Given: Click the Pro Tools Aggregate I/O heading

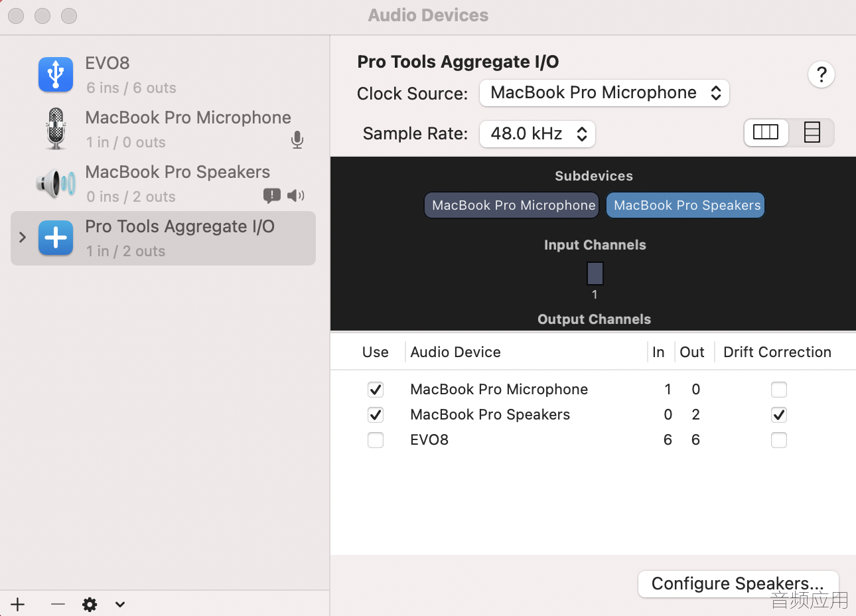Looking at the screenshot, I should [x=459, y=62].
